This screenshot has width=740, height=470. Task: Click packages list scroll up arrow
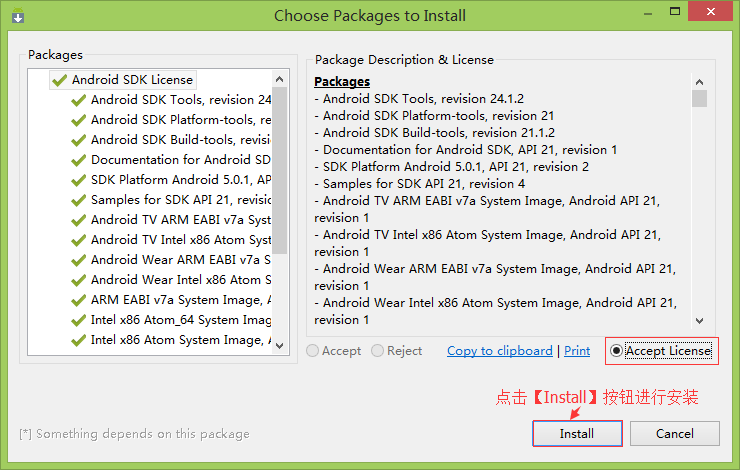click(279, 79)
